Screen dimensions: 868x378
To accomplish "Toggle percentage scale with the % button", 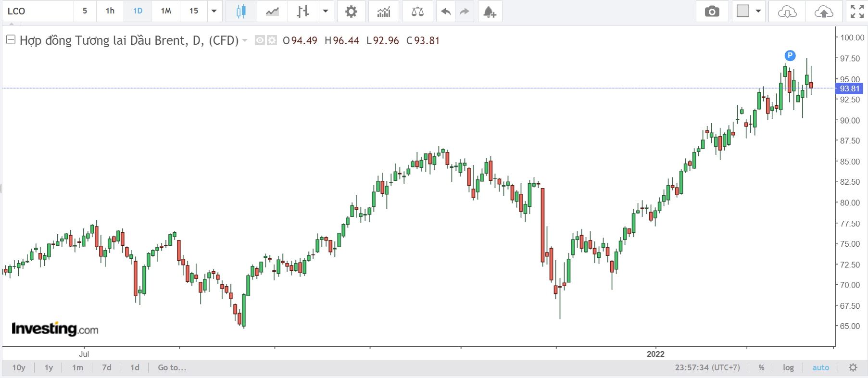I will 761,367.
